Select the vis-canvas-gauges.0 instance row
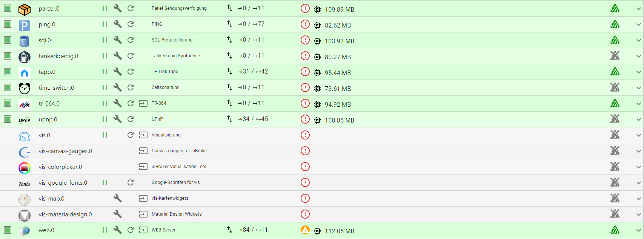Screen dimensions: 644x239 point(65,151)
